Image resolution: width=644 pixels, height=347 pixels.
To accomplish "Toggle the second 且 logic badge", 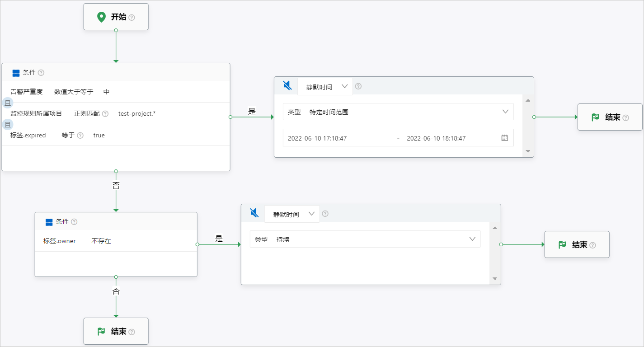I will pos(8,124).
